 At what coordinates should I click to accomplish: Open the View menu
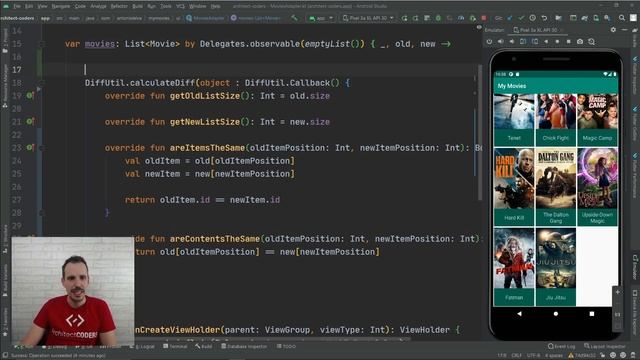(x=42, y=6)
